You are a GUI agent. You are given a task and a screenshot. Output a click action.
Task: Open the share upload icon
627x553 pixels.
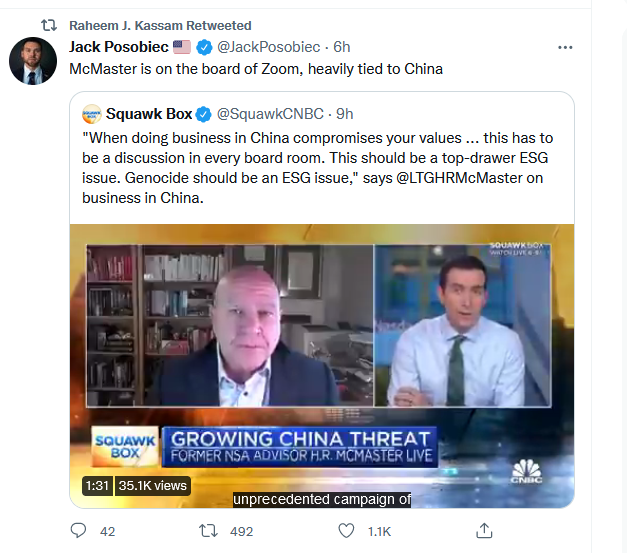[x=484, y=531]
